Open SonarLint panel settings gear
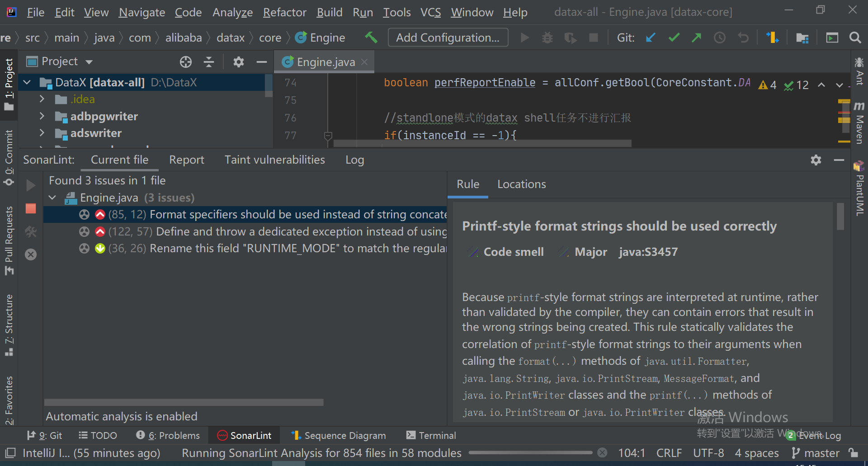868x466 pixels. pos(816,160)
